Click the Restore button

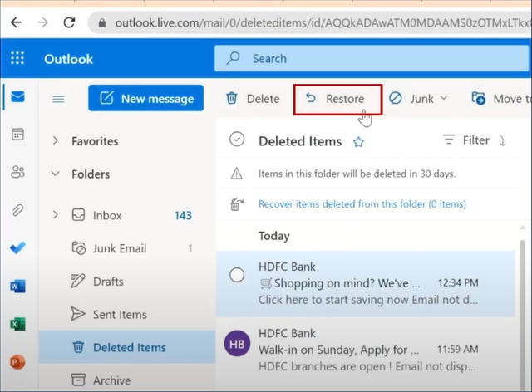click(338, 99)
